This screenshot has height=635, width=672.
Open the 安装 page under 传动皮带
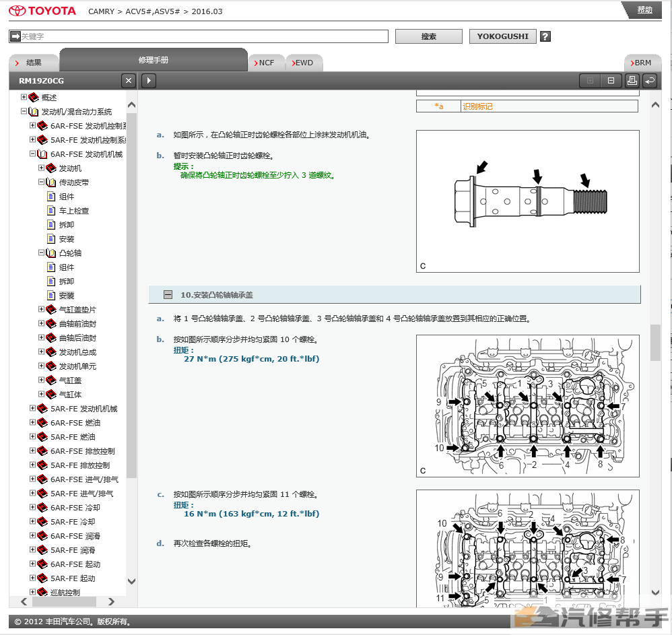pos(67,239)
